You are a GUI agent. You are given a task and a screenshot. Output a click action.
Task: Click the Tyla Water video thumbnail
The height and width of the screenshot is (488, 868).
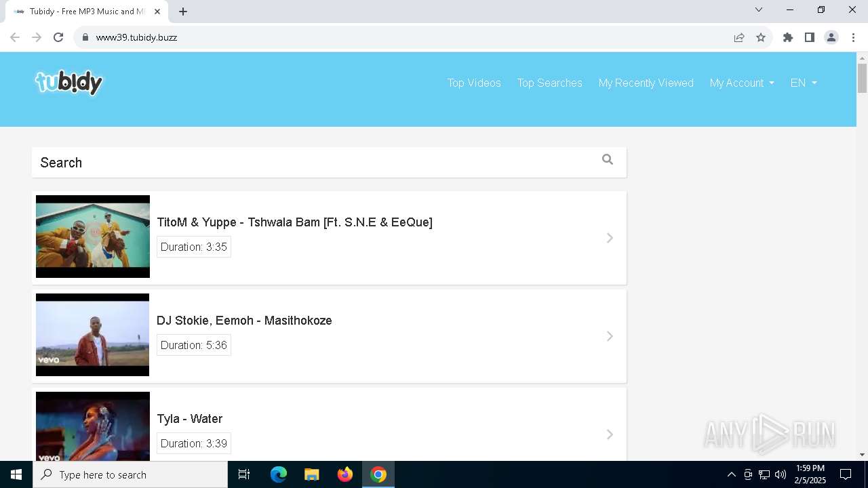point(93,426)
